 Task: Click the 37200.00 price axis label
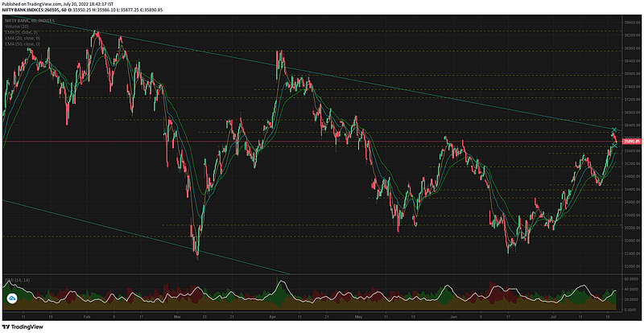(x=632, y=100)
